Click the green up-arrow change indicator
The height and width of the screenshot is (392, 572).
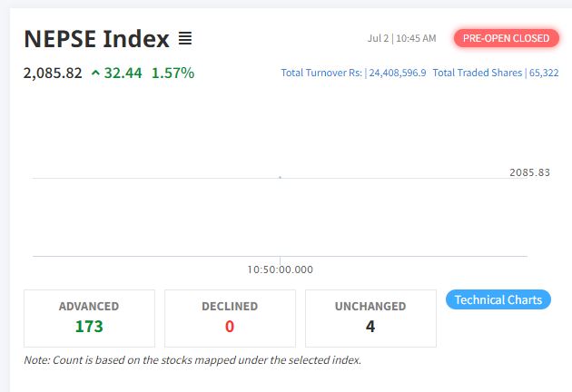coord(95,73)
